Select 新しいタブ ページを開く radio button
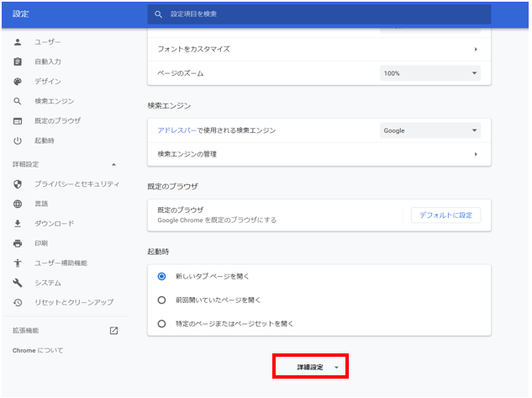This screenshot has height=398, width=532. [x=162, y=276]
